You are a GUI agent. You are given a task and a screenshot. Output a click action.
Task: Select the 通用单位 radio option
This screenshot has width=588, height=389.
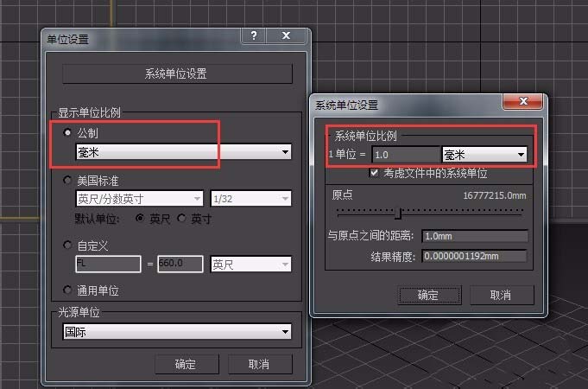(x=67, y=290)
